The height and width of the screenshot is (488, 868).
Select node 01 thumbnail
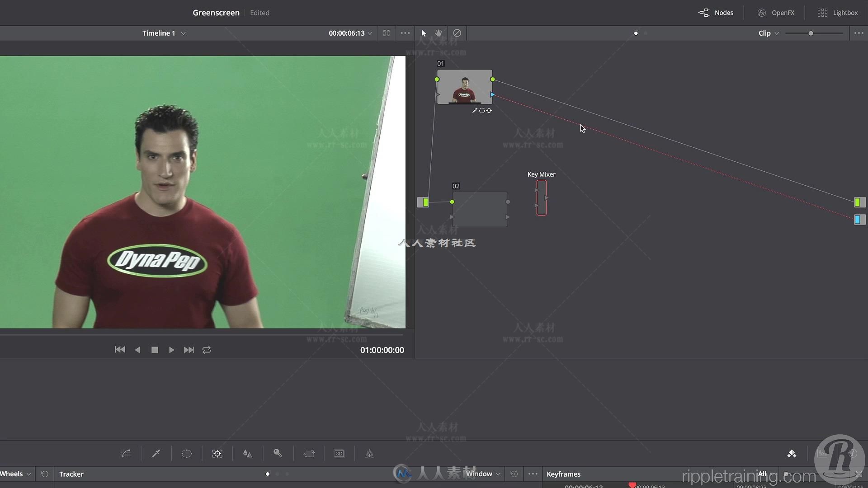(x=464, y=87)
